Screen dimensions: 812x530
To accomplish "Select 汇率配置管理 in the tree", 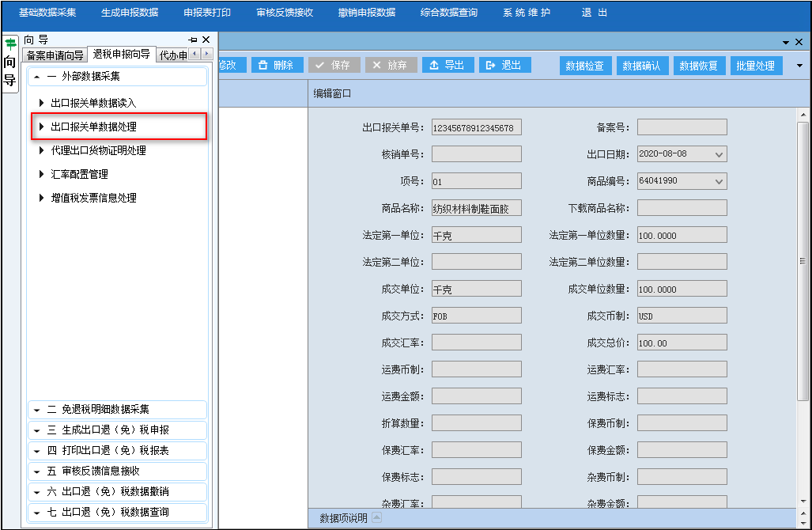I will (79, 174).
